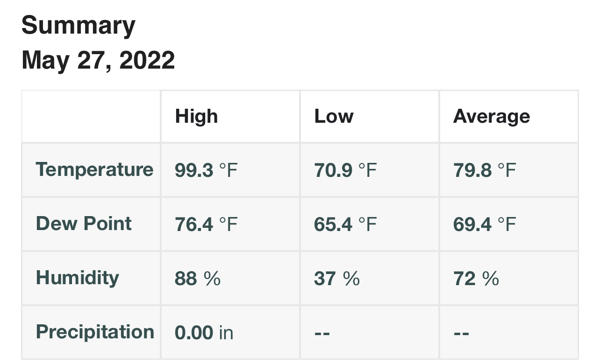Screen dimensions: 600x364
Task: Select the Dew Point row label
Action: (x=84, y=224)
